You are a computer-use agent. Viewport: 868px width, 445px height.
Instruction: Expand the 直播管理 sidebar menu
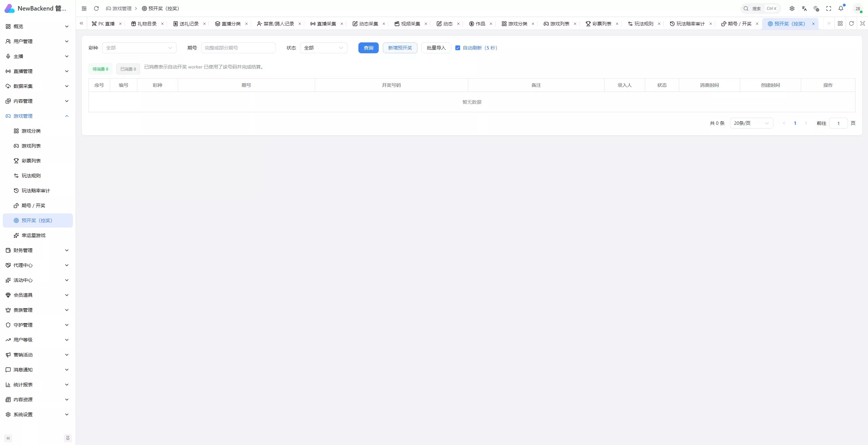point(38,71)
